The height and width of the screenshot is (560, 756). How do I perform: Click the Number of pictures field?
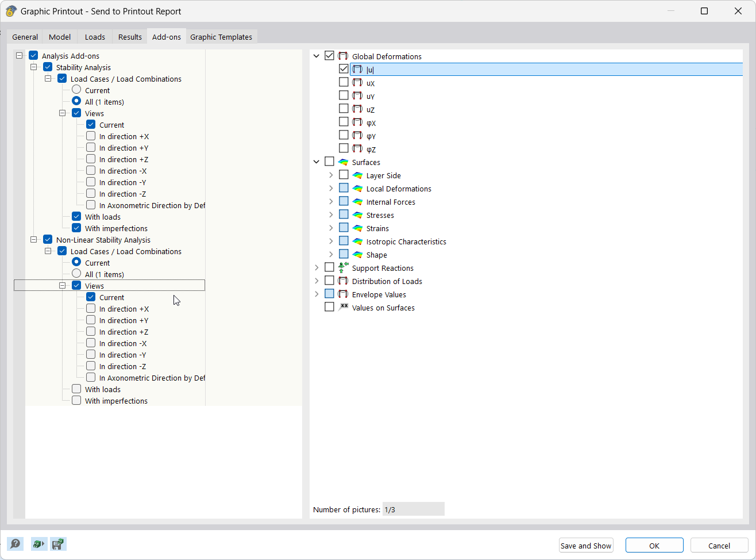(413, 509)
